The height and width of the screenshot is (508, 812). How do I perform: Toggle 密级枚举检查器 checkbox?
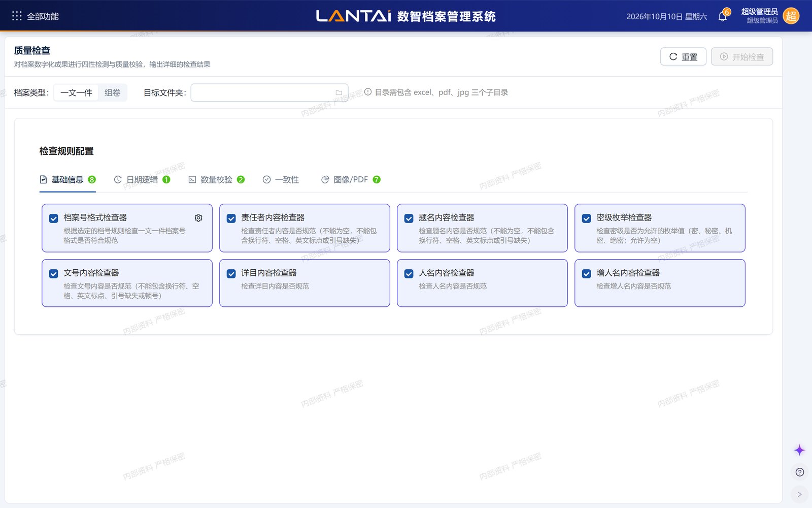pos(586,218)
